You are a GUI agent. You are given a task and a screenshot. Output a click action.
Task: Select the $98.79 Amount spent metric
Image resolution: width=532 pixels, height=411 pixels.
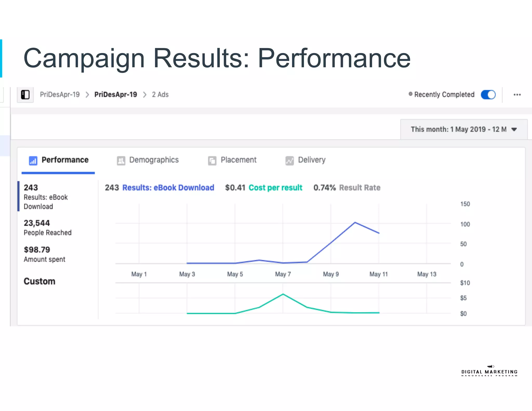coord(44,254)
